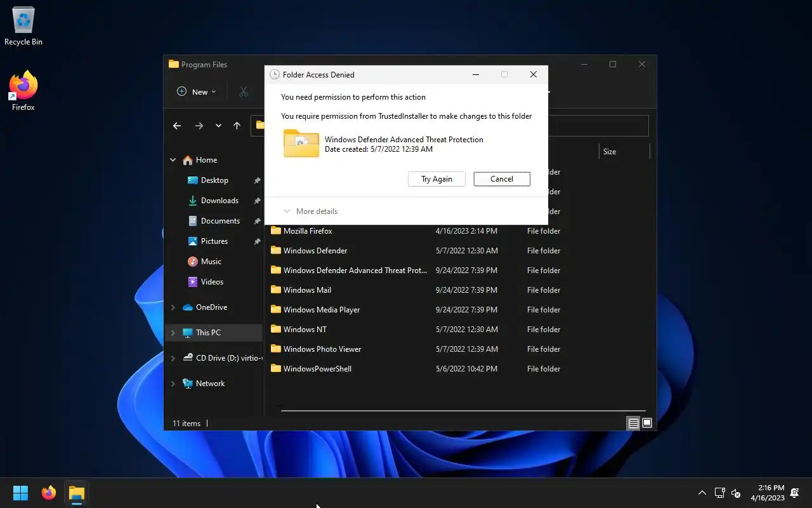Click the pin icon next to Documents

(257, 222)
